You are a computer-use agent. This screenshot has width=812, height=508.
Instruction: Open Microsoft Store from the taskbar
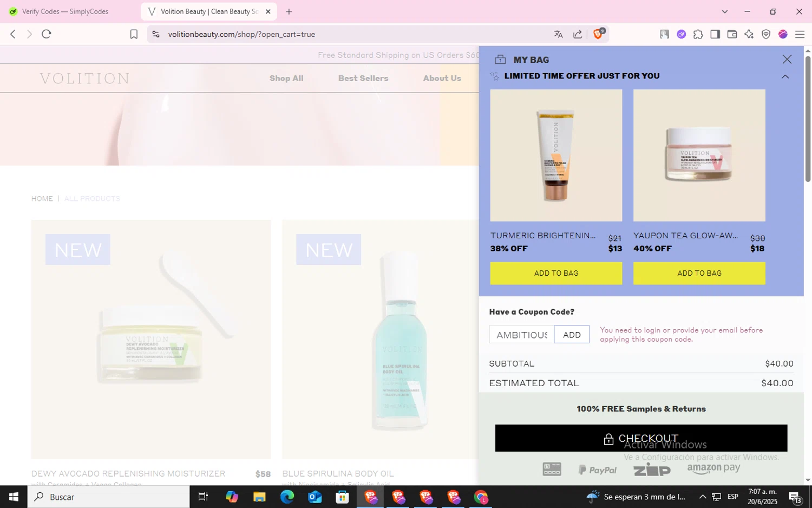coord(342,497)
